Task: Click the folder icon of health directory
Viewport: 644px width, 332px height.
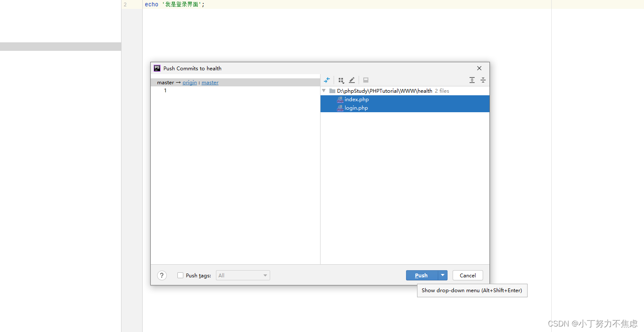Action: click(332, 91)
